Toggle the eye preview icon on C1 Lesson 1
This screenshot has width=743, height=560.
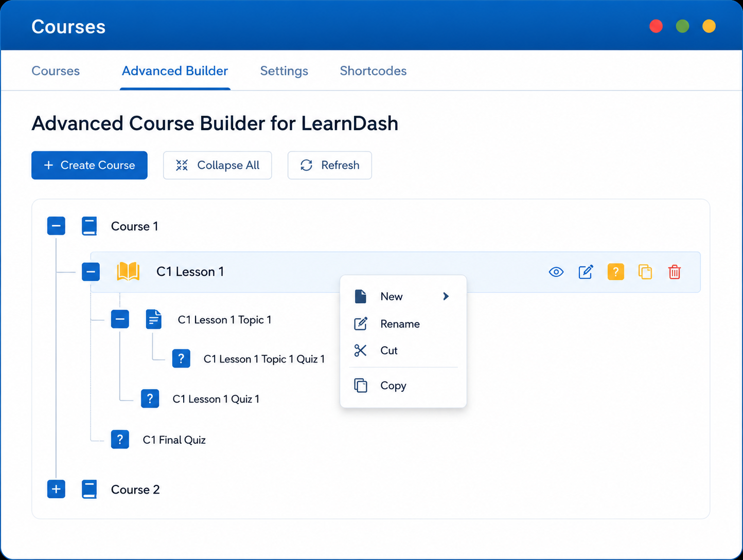556,272
